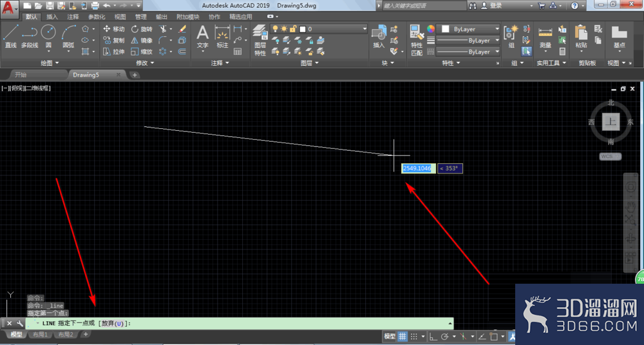Viewport: 644px width, 345px height.
Task: Click the 复制 copy tool
Action: [114, 40]
